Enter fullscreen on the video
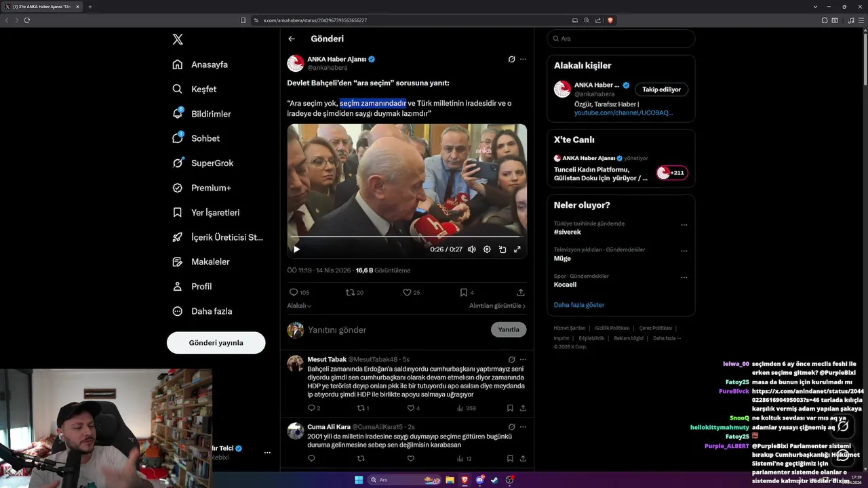The height and width of the screenshot is (488, 868). (x=517, y=249)
